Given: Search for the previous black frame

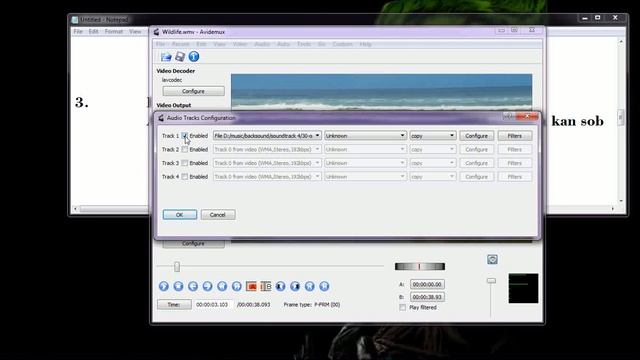Looking at the screenshot, I should [x=280, y=286].
